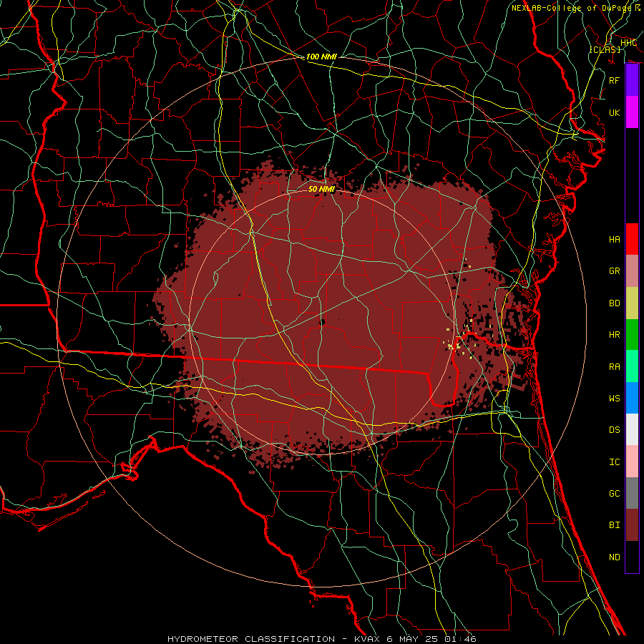
Task: Click the BI dark red legend swatch
Action: coord(632,525)
